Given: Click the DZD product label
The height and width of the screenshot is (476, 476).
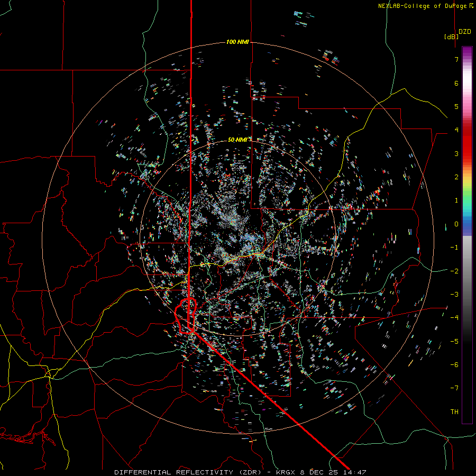Looking at the screenshot, I should [465, 32].
